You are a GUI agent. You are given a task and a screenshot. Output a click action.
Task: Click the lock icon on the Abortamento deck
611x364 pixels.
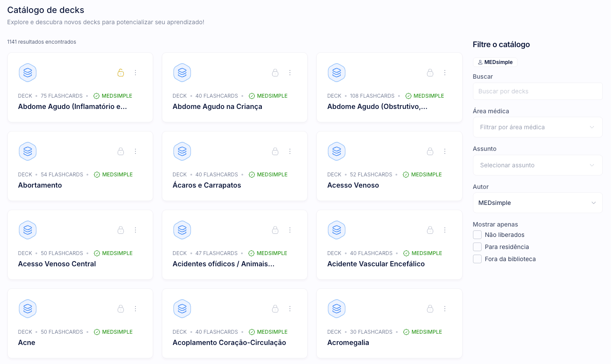(x=121, y=151)
